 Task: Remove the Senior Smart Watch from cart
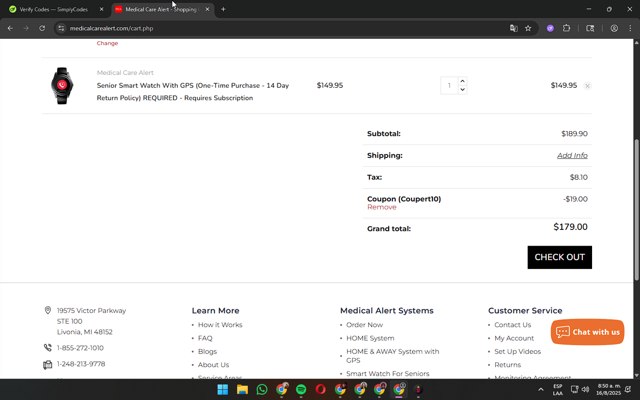pyautogui.click(x=587, y=86)
